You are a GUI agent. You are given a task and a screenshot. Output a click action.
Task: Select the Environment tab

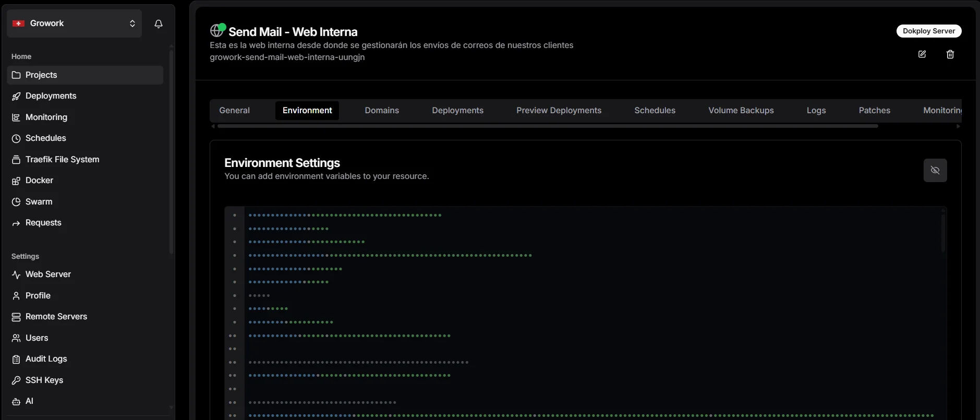307,111
